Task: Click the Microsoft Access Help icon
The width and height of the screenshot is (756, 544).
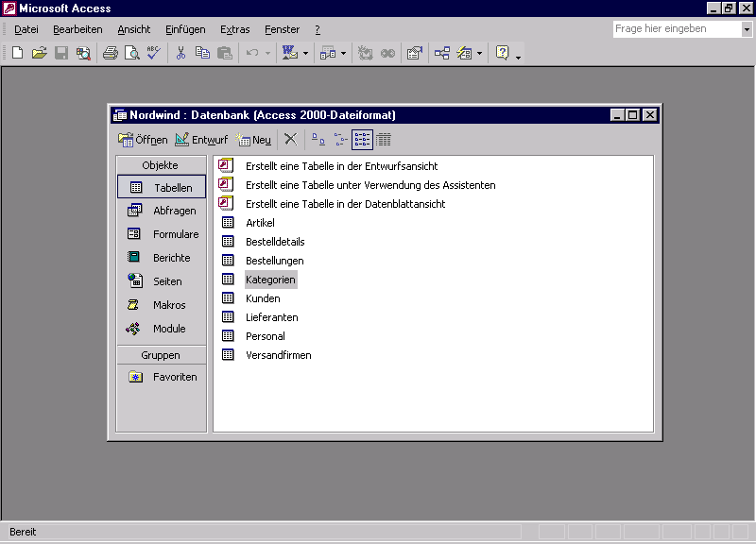Action: click(502, 53)
